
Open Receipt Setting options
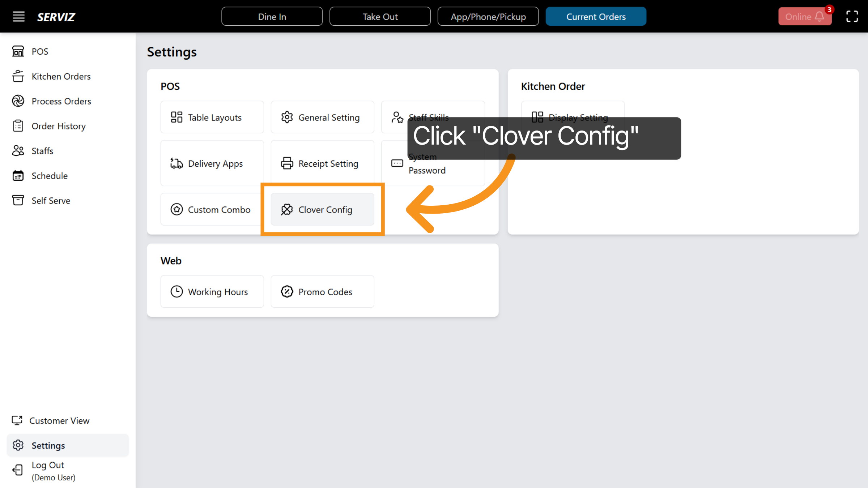tap(322, 163)
